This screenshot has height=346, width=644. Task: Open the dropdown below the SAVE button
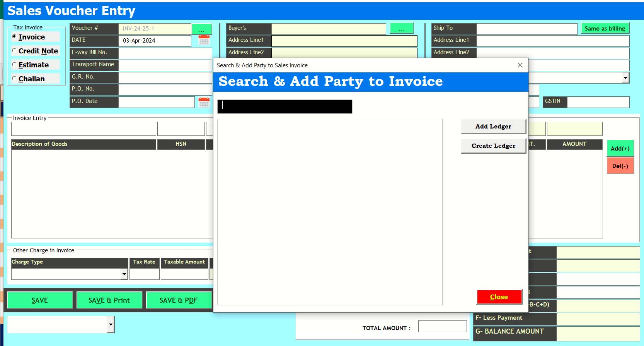tap(111, 324)
